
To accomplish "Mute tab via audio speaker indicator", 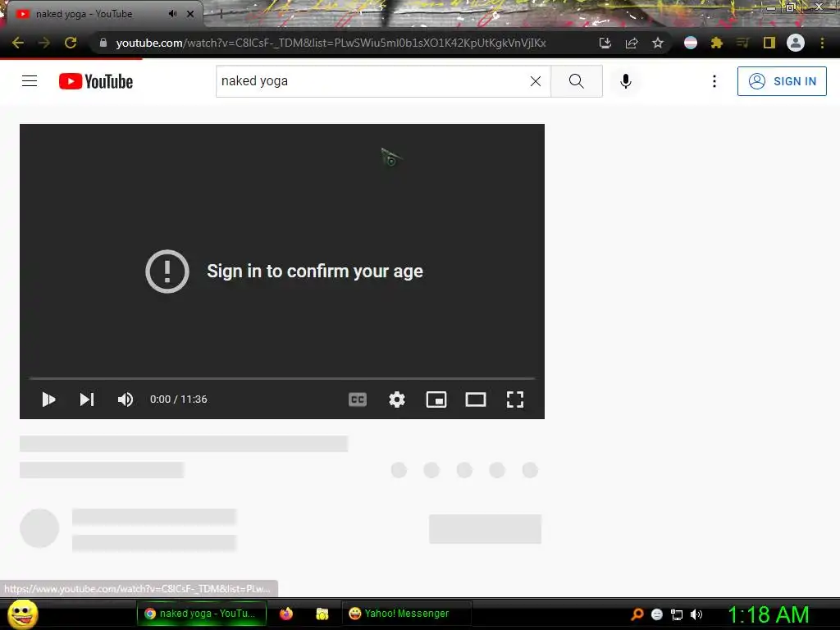I will click(172, 14).
